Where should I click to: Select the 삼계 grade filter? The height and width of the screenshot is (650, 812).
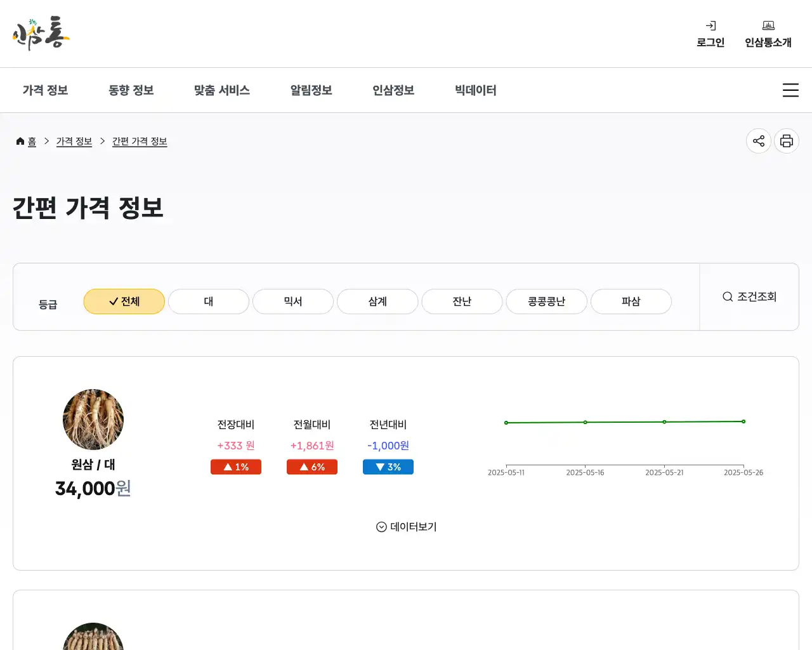click(x=377, y=302)
